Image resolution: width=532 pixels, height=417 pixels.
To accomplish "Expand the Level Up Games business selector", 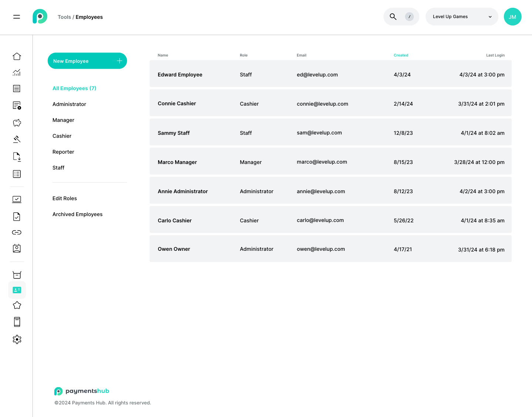I will coord(462,17).
